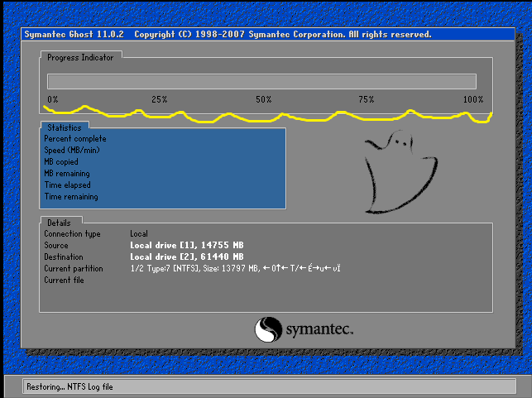Screen dimensions: 532x398
Task: Select the Percent complete statistic row
Action: [x=75, y=139]
